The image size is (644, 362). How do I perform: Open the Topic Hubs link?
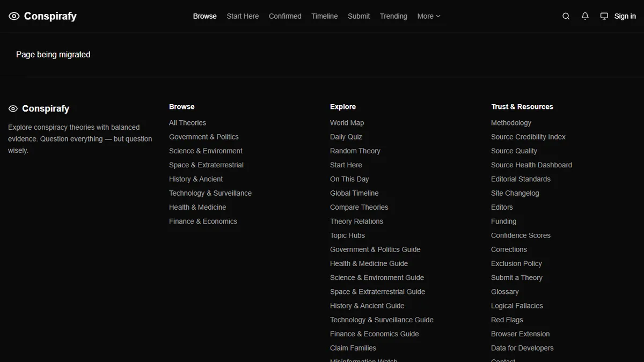click(x=347, y=235)
